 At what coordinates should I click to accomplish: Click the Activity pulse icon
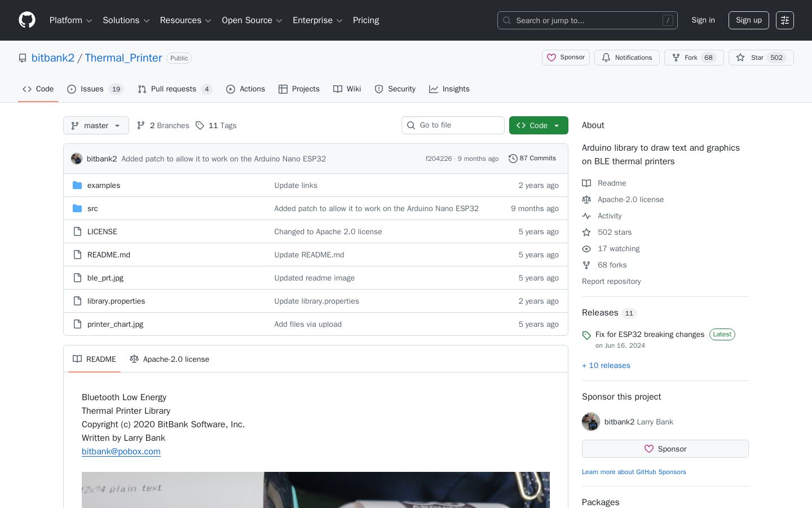click(586, 216)
